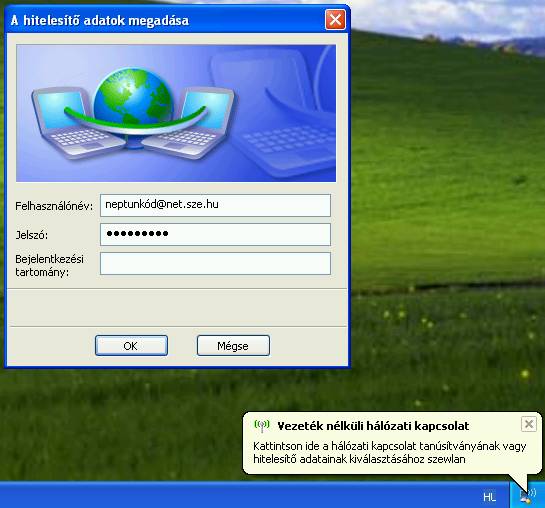
Task: Close the hitelesítő adatok megadása dialog
Action: pyautogui.click(x=335, y=20)
